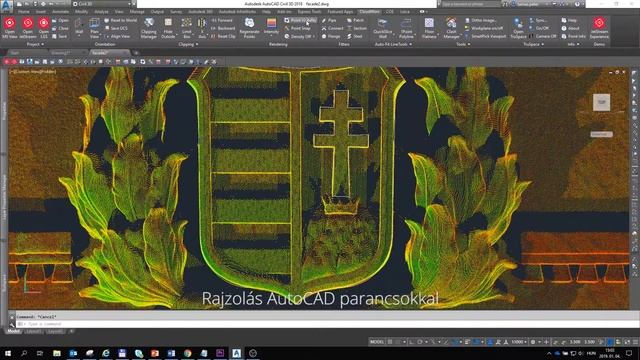Expand the Info panel title
This screenshot has width=640, height=360.
coord(573,44)
